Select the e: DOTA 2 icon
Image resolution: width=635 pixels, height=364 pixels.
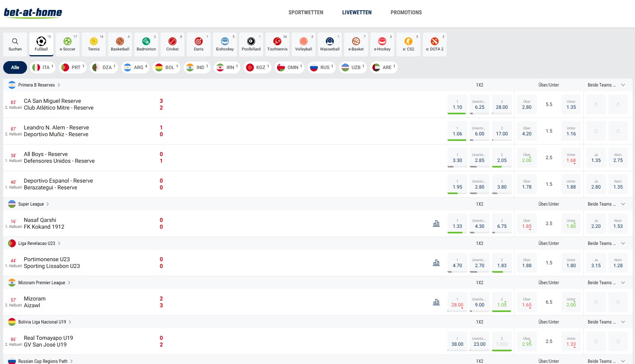point(435,44)
